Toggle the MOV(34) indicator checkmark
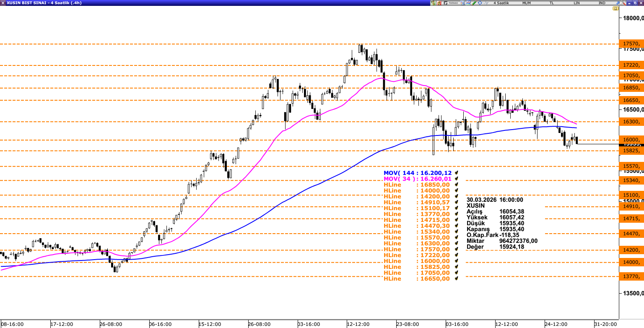 pos(456,179)
